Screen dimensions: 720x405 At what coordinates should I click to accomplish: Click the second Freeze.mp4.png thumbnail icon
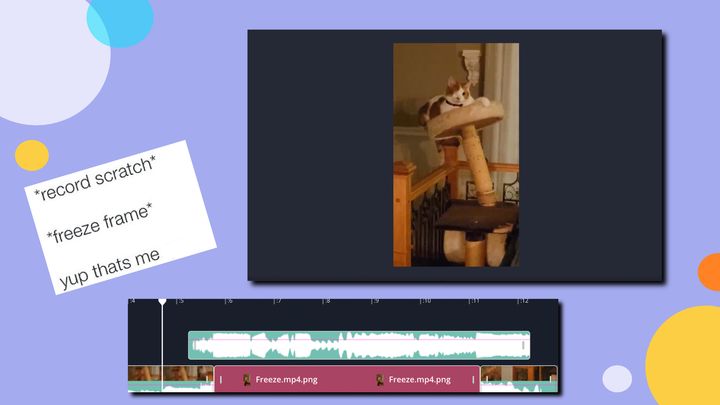[380, 380]
